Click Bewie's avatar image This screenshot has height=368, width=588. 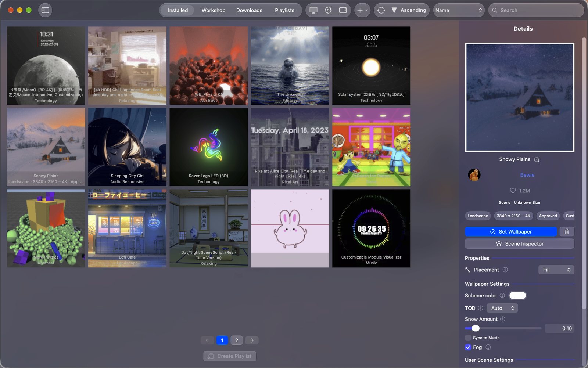pos(474,175)
